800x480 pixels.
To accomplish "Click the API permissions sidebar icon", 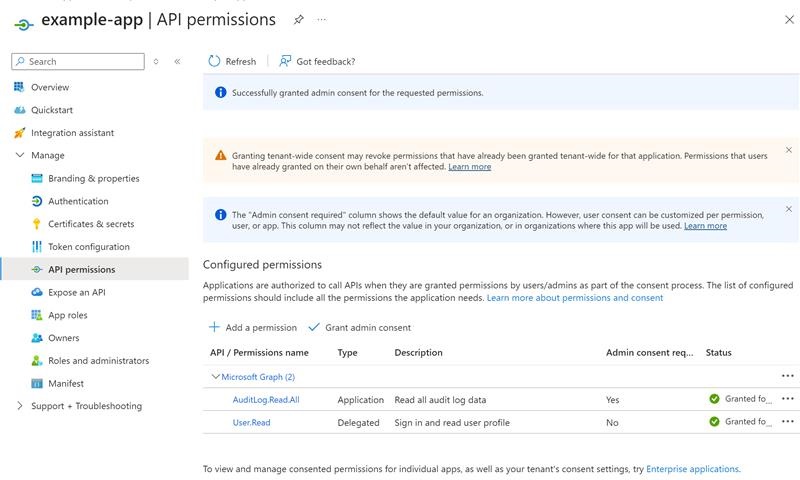I will click(x=37, y=269).
